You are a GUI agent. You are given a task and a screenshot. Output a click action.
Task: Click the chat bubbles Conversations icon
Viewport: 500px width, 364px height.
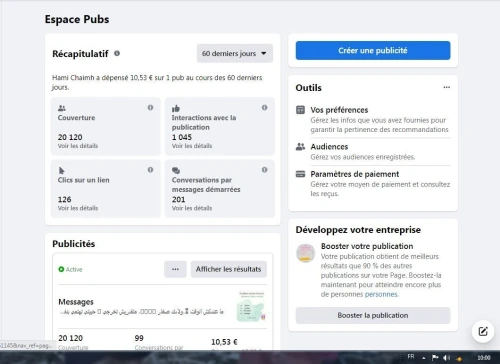pos(176,170)
